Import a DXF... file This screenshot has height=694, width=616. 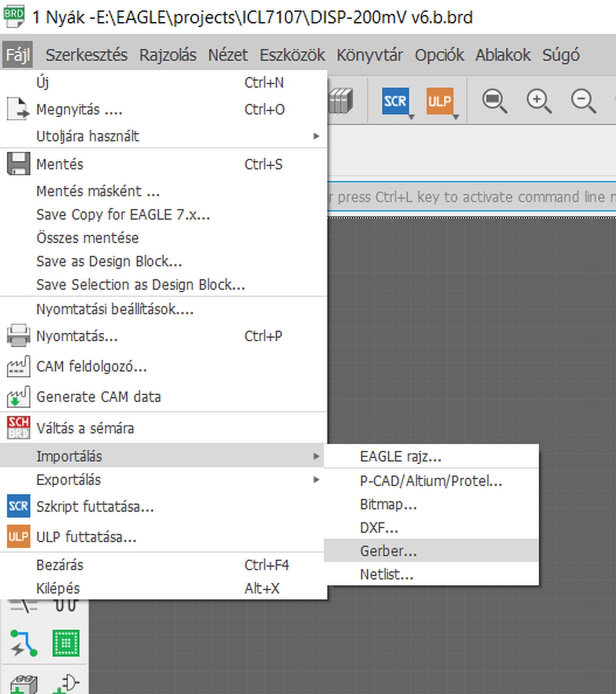[x=431, y=528]
